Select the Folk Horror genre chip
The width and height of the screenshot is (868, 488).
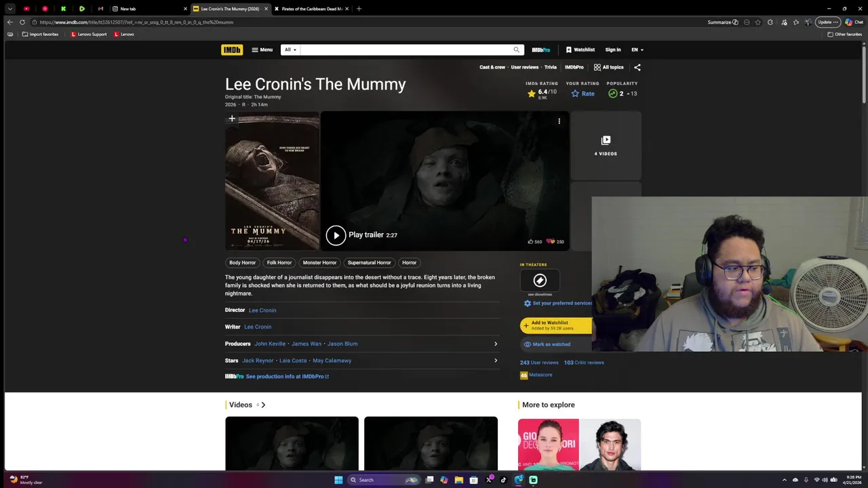279,262
